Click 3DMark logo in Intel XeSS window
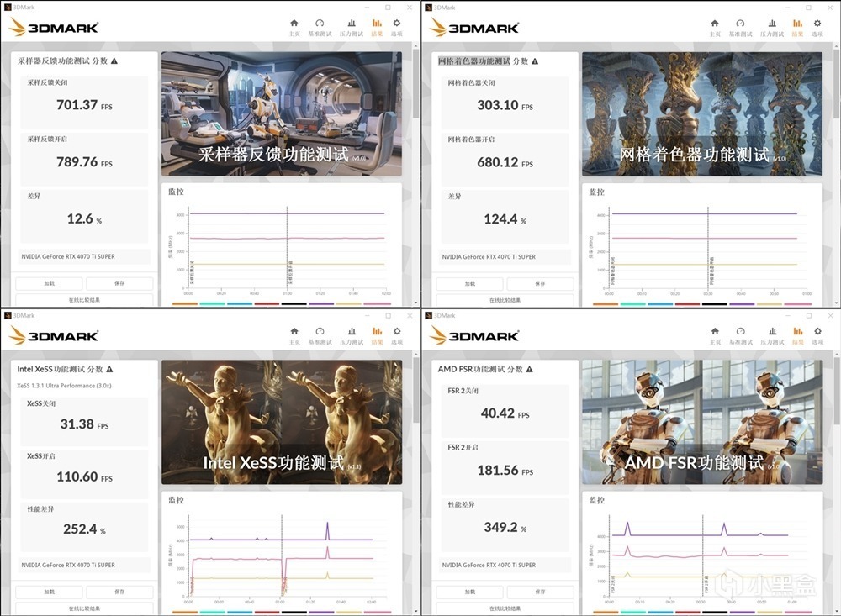 54,335
